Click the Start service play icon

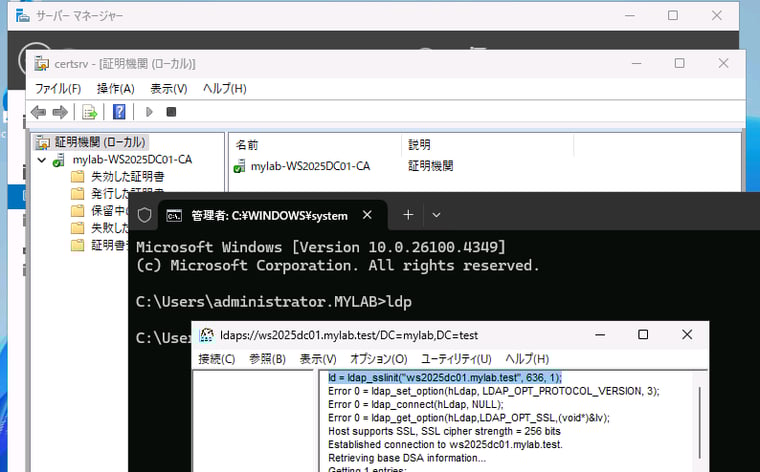pyautogui.click(x=149, y=112)
